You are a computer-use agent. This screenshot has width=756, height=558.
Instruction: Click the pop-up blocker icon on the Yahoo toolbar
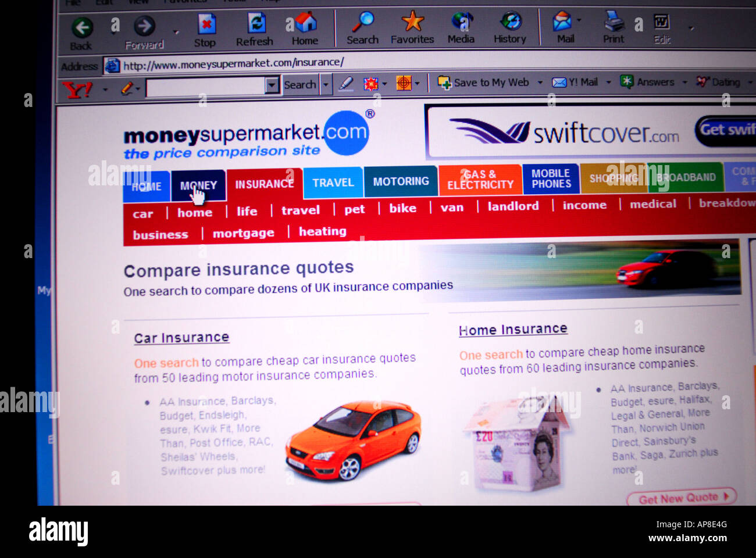(x=371, y=84)
